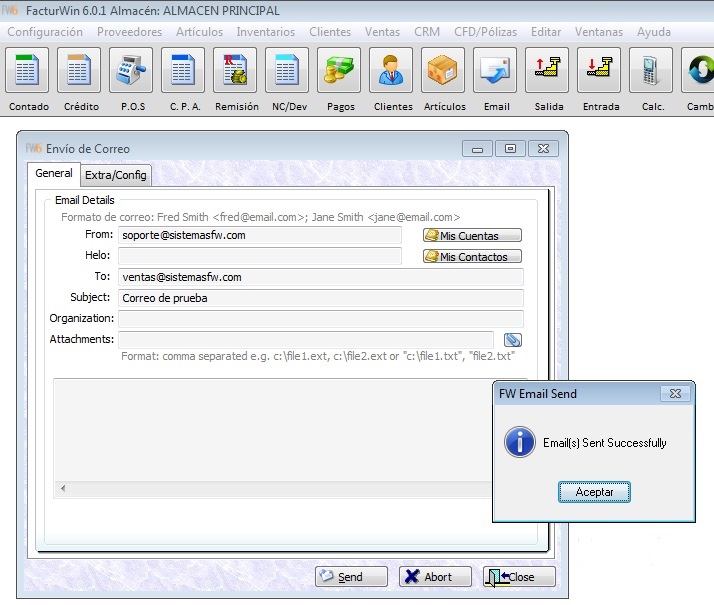Image resolution: width=714 pixels, height=605 pixels.
Task: Click the attachment paperclip icon
Action: click(513, 340)
